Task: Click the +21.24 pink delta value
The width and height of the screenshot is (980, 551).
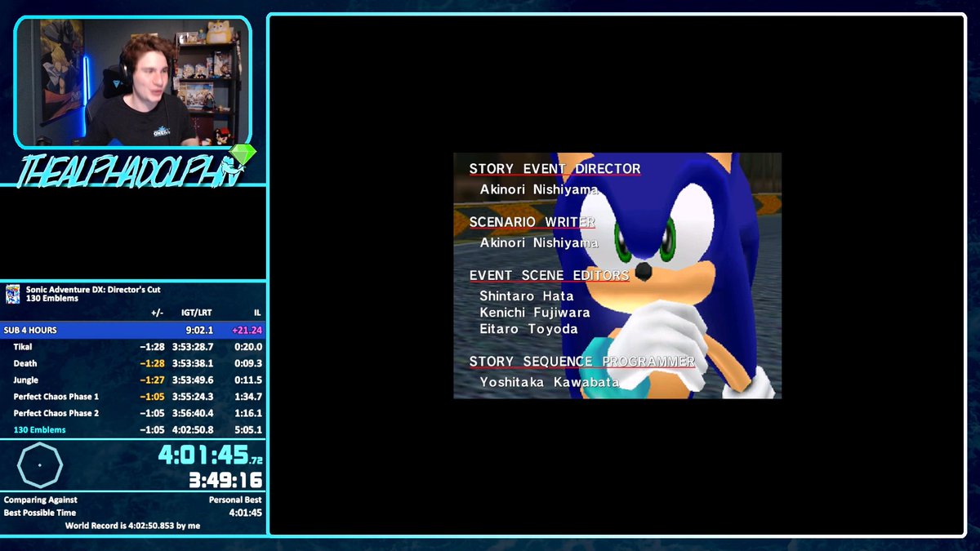Action: point(247,330)
